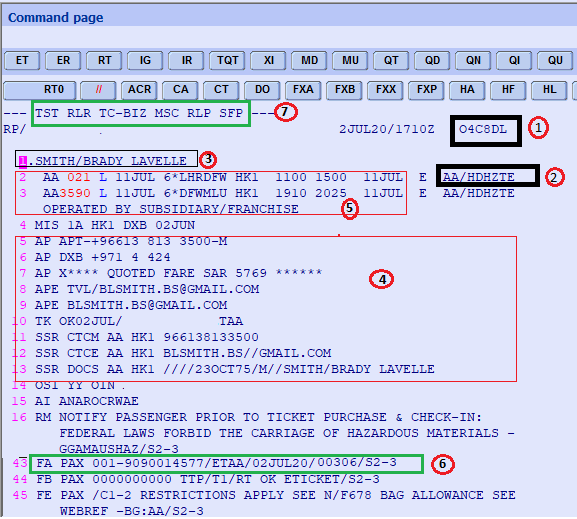Click the HL button
Screen dimensions: 577x519
[549, 90]
